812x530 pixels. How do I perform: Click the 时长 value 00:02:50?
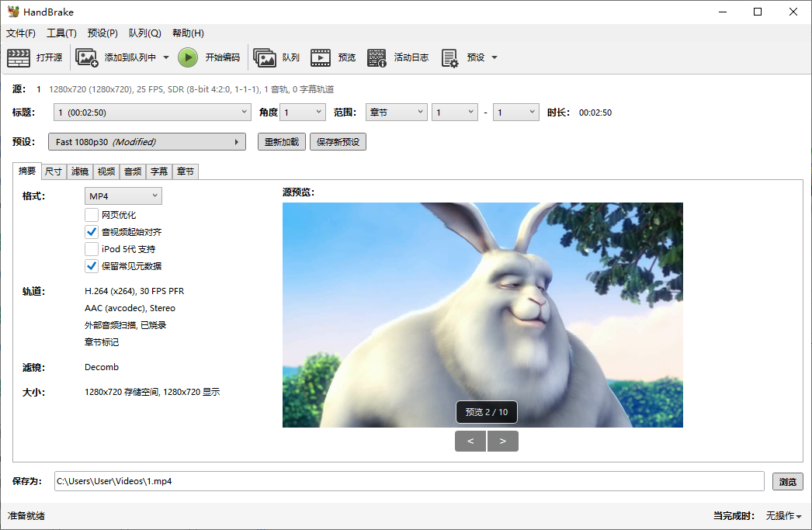click(x=595, y=113)
